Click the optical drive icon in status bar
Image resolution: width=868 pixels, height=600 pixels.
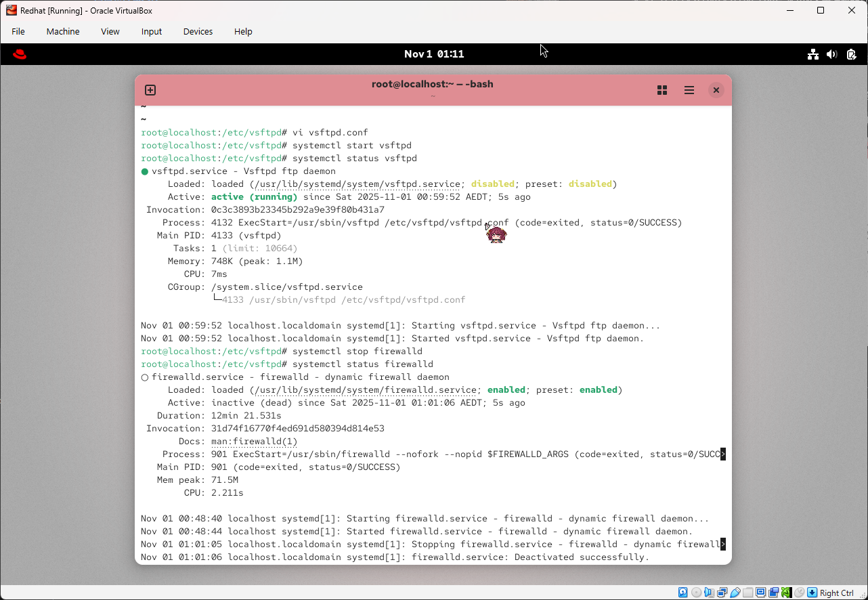pyautogui.click(x=695, y=592)
